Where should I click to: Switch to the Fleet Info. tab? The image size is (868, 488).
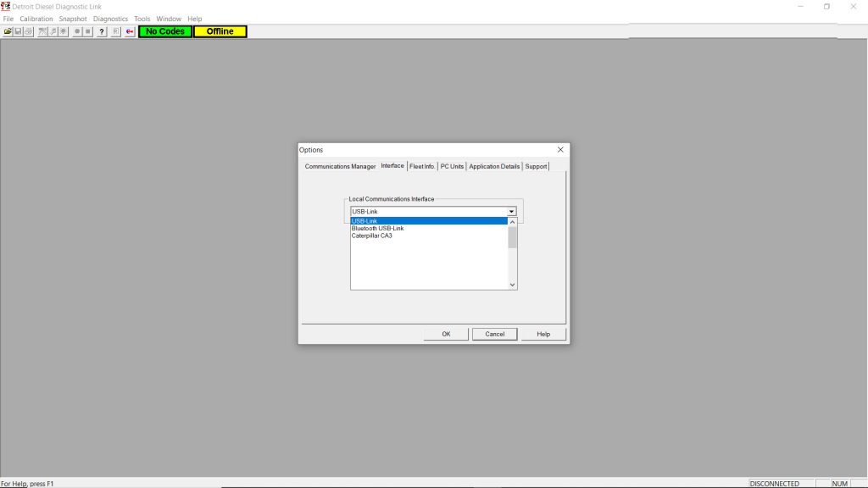coord(421,166)
